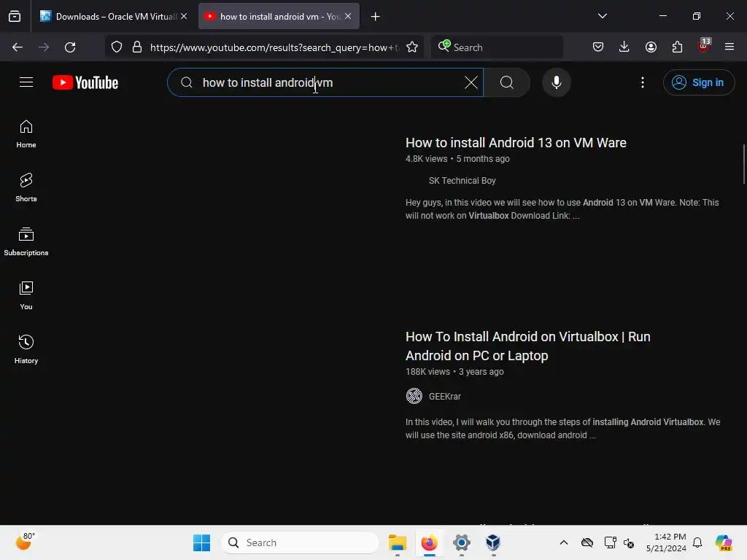This screenshot has height=560, width=747.
Task: Click Sign in button
Action: pyautogui.click(x=698, y=82)
